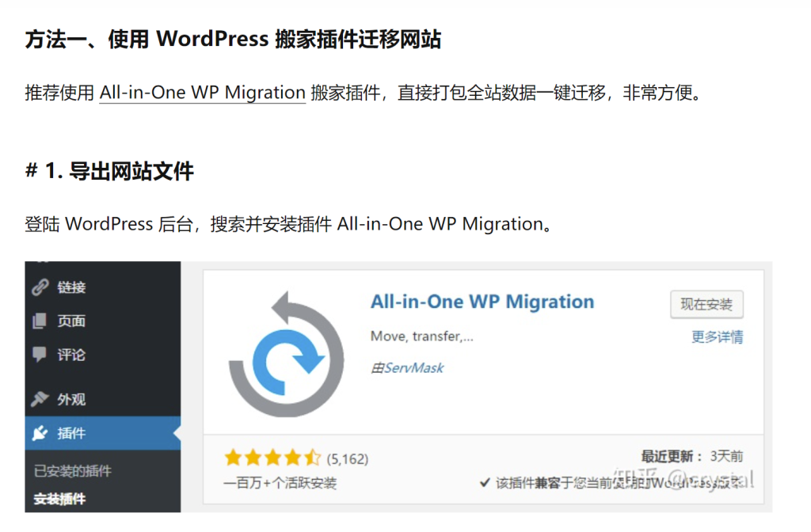The image size is (811, 532).
Task: Click the compatibility checkmark icon
Action: (485, 482)
